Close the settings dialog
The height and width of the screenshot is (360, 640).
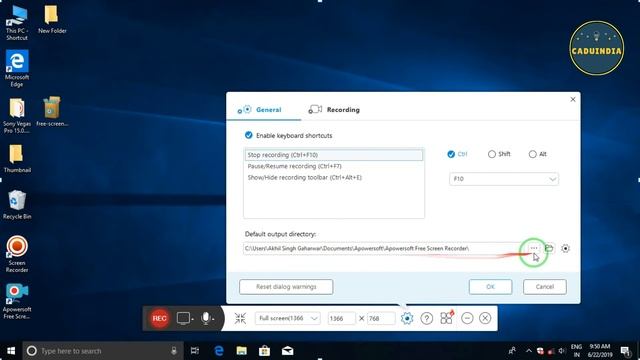[x=573, y=99]
